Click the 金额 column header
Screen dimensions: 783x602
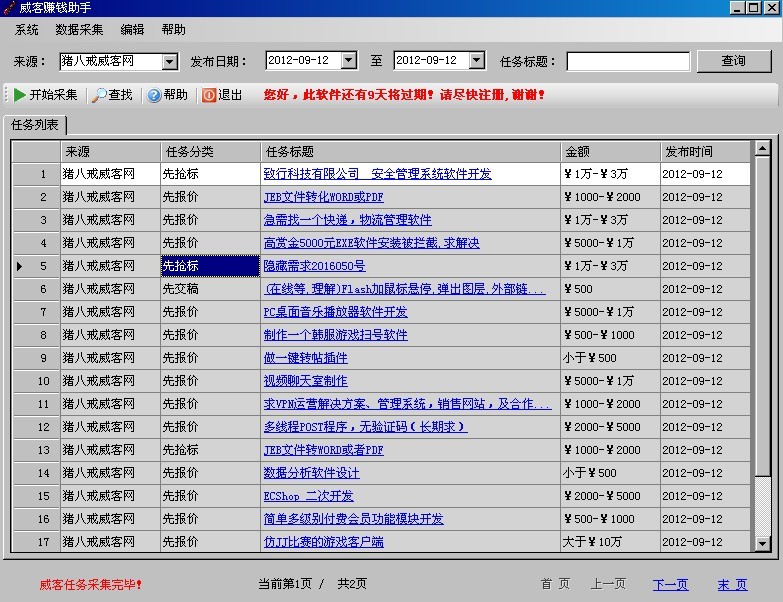click(610, 152)
